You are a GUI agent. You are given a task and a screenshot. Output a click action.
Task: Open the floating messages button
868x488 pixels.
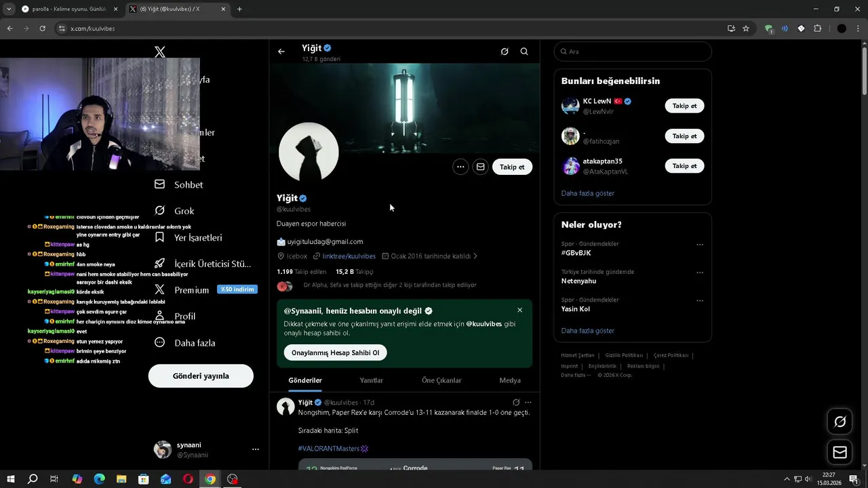pyautogui.click(x=840, y=452)
